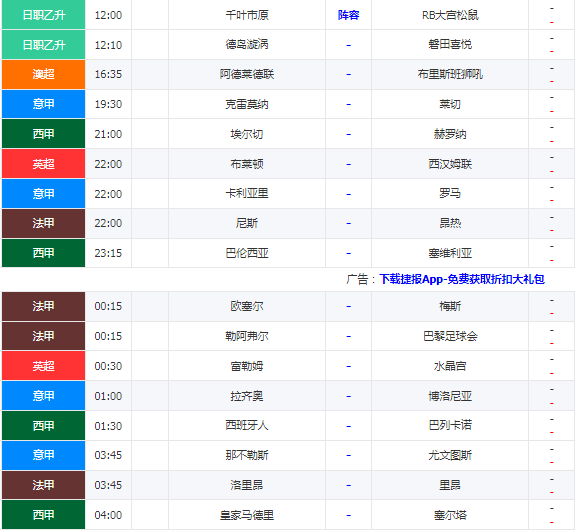Screen dimensions: 575x532
Task: Click away team RB大宫松鼠
Action: (450, 15)
